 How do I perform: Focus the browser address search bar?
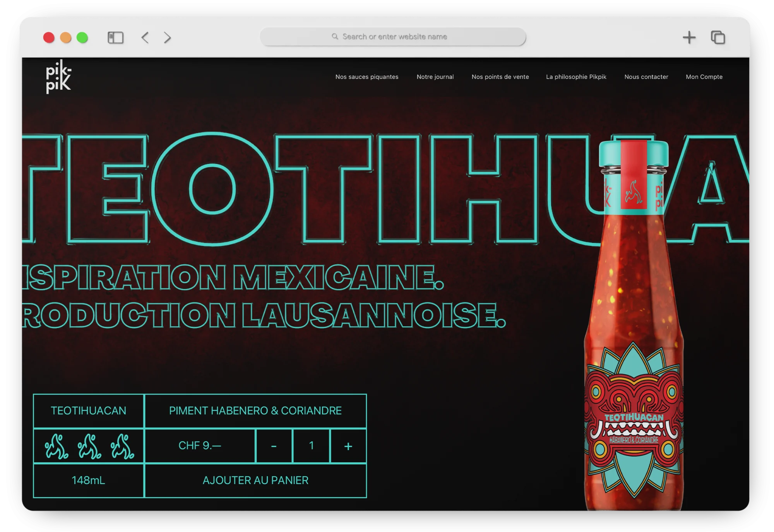(x=393, y=37)
